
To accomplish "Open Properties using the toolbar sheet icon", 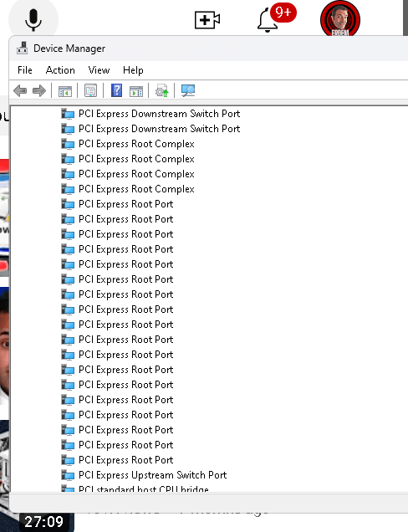I will pyautogui.click(x=90, y=90).
